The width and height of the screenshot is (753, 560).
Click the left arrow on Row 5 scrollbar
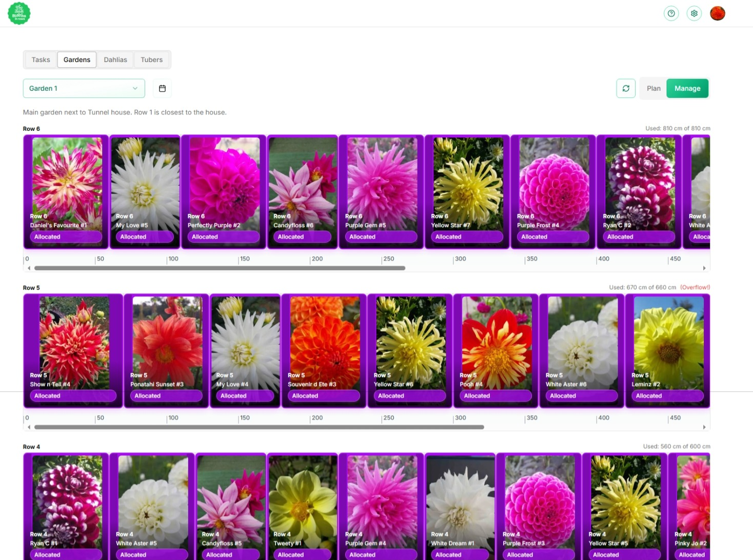pyautogui.click(x=29, y=427)
